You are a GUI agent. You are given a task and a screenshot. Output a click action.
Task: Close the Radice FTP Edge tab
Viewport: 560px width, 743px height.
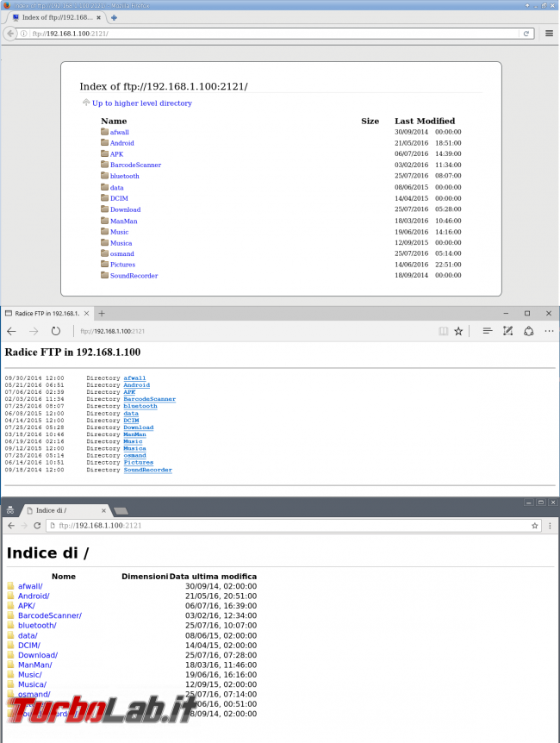point(86,313)
